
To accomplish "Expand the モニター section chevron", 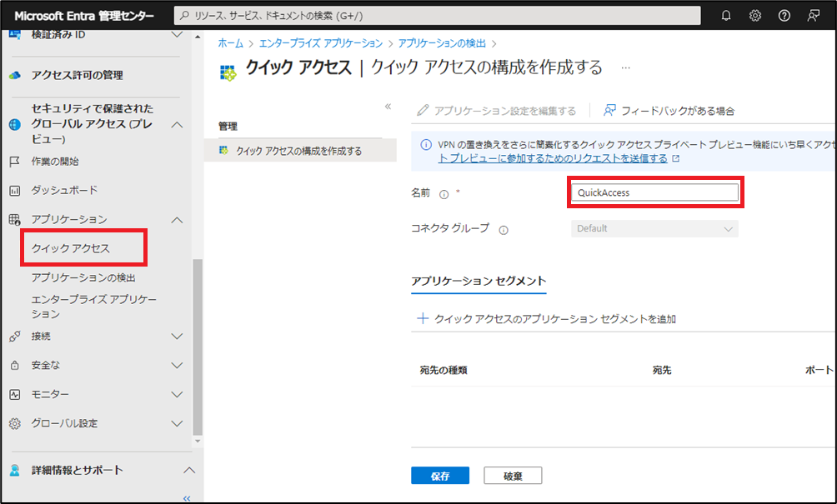I will [x=177, y=394].
